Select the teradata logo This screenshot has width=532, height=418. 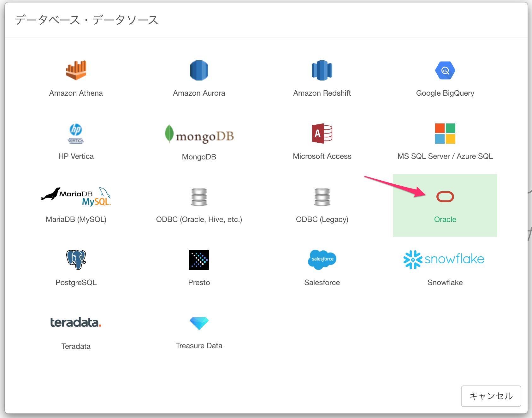point(76,322)
